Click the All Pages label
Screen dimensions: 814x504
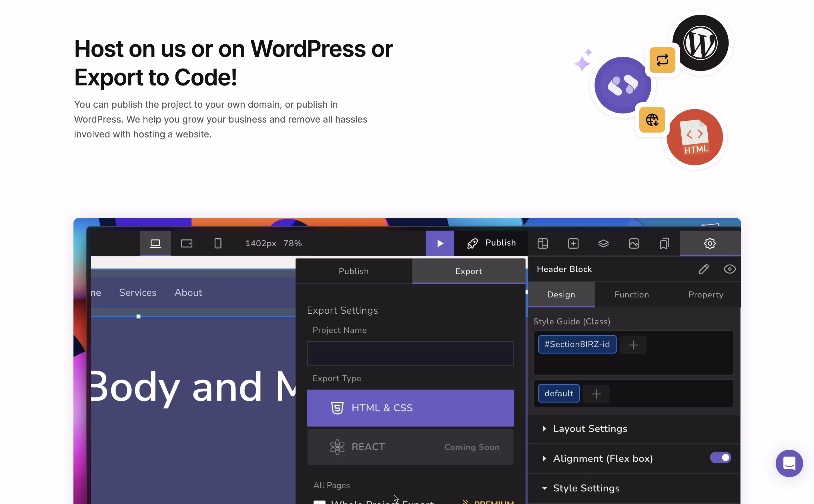(332, 486)
